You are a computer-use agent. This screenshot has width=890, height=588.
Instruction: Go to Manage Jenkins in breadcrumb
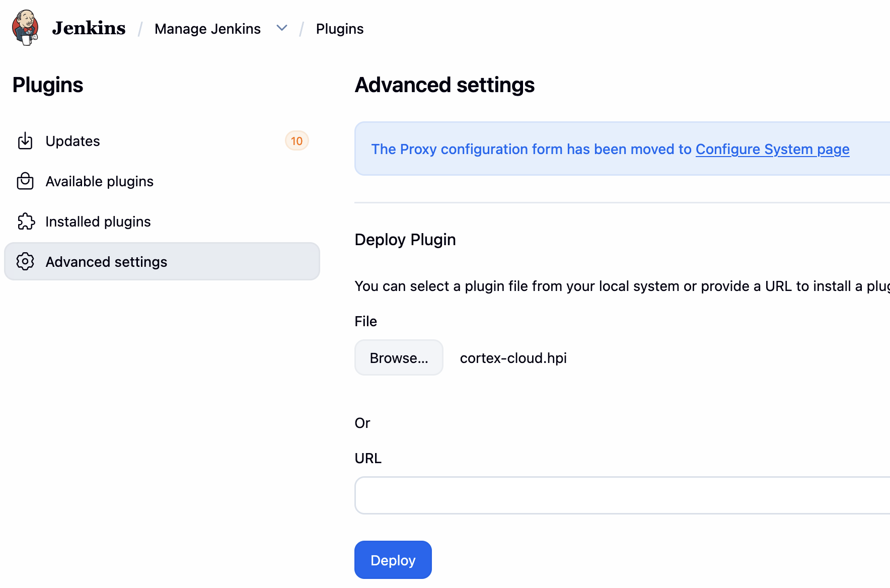(x=207, y=29)
